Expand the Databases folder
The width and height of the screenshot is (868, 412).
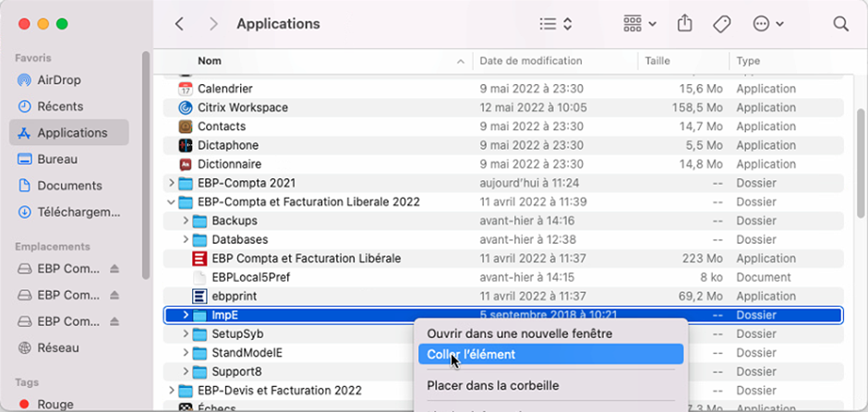tap(186, 240)
